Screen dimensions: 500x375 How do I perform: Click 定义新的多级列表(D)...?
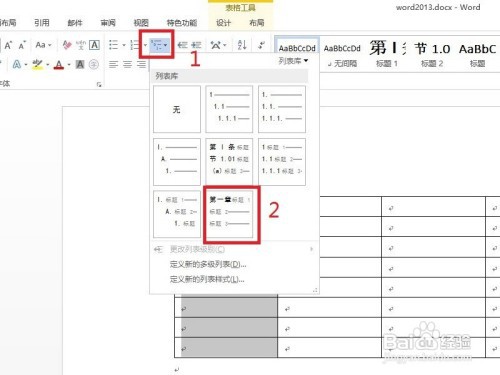tap(208, 264)
